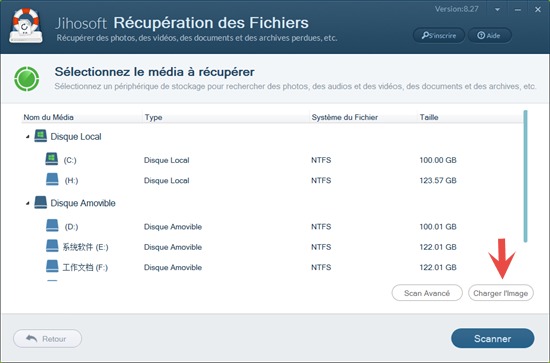
Task: Select the (C:) drive row label
Action: (x=70, y=160)
